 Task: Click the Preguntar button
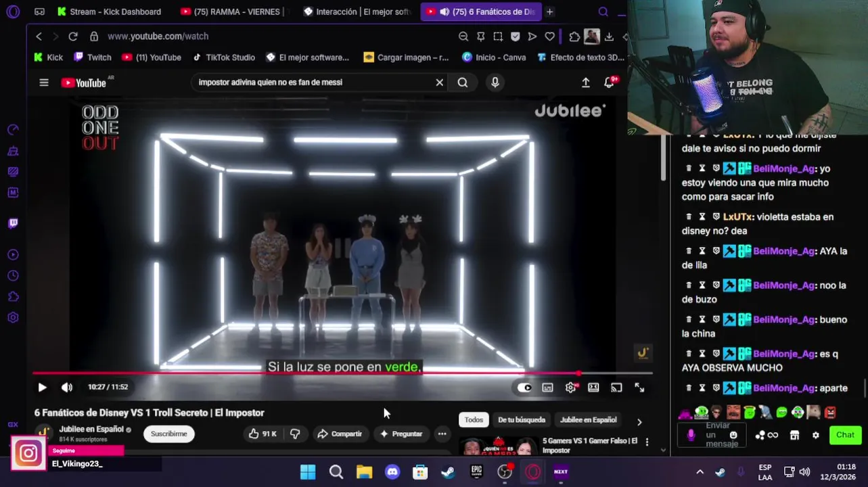(401, 434)
